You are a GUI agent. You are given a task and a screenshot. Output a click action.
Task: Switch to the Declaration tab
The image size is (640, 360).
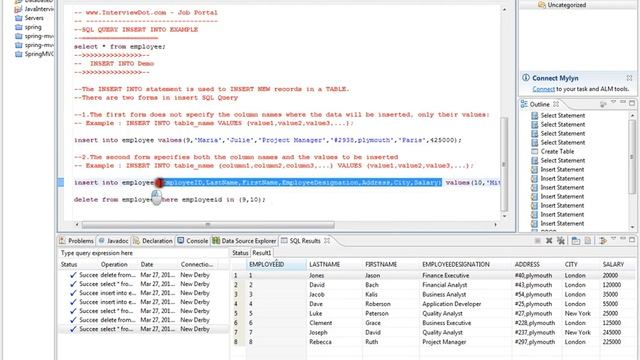coord(153,241)
